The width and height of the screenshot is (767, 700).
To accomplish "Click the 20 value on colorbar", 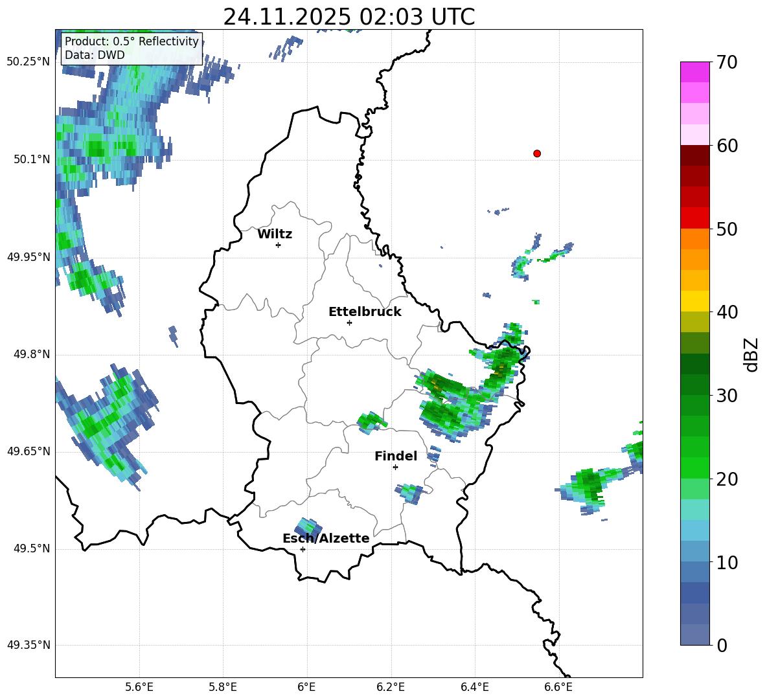I will (x=727, y=480).
